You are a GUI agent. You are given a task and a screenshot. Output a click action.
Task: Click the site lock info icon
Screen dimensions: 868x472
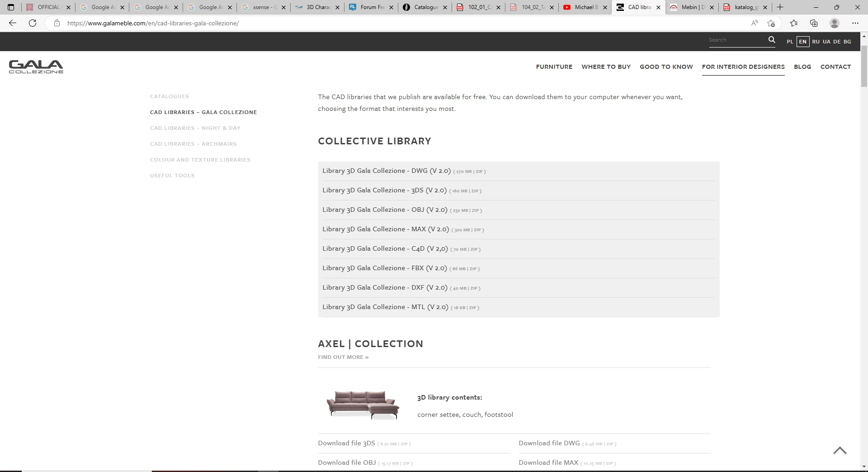[x=57, y=23]
